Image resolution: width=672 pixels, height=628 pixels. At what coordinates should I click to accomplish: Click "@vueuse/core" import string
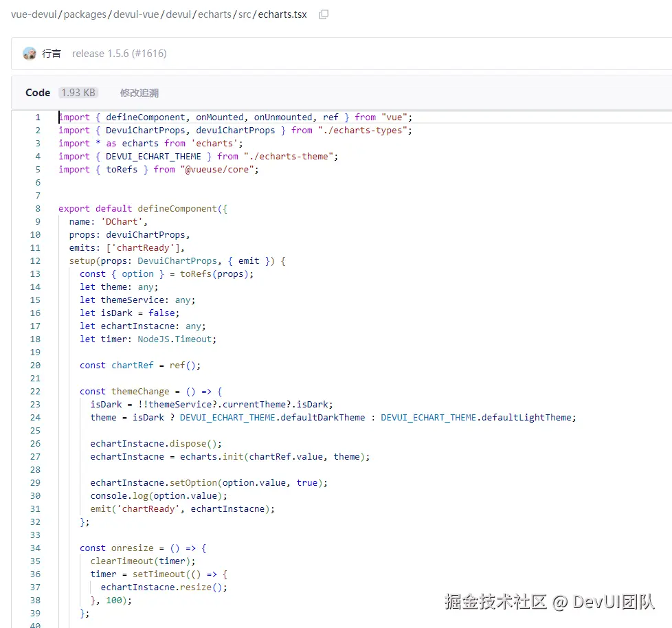[217, 170]
